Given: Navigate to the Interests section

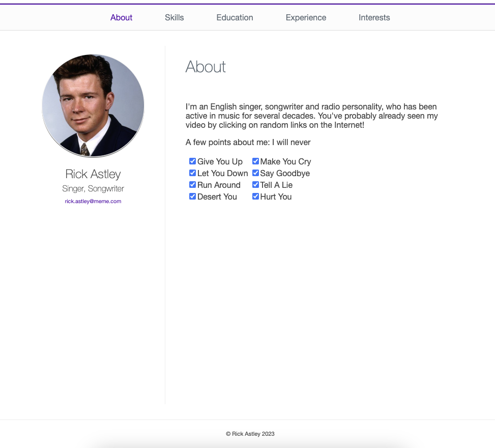Looking at the screenshot, I should (374, 18).
